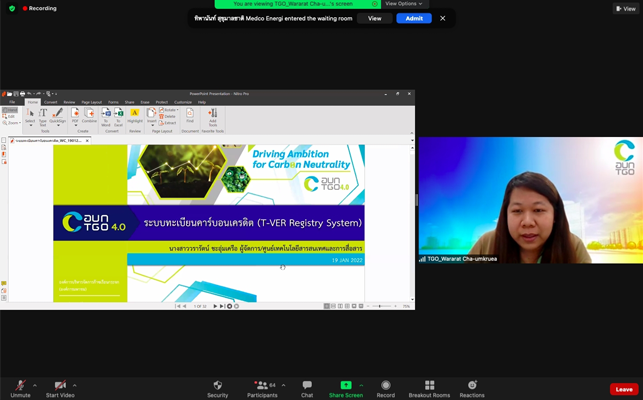Open the QuickSign tool
643x400 pixels.
(57, 117)
